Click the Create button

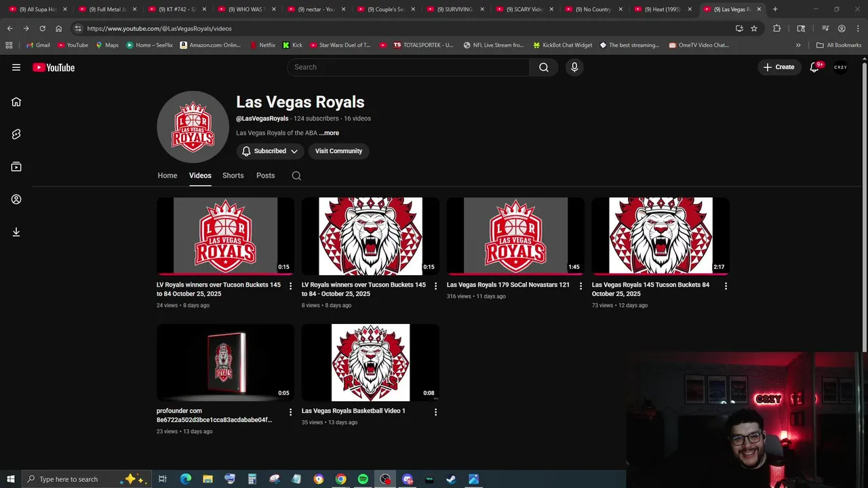pos(778,67)
